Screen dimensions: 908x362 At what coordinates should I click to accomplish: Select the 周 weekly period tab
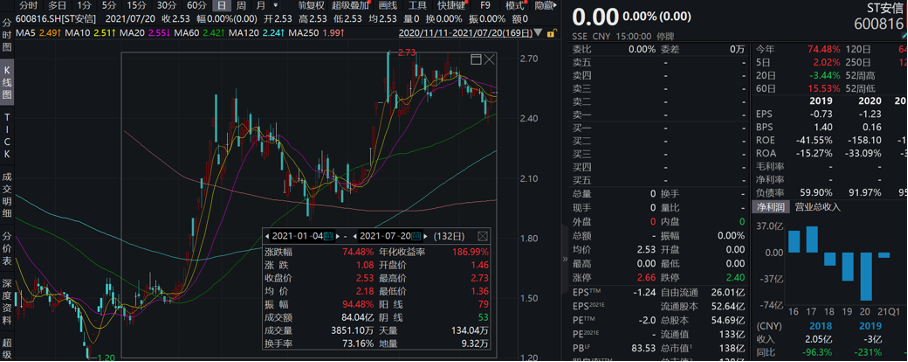[x=241, y=6]
